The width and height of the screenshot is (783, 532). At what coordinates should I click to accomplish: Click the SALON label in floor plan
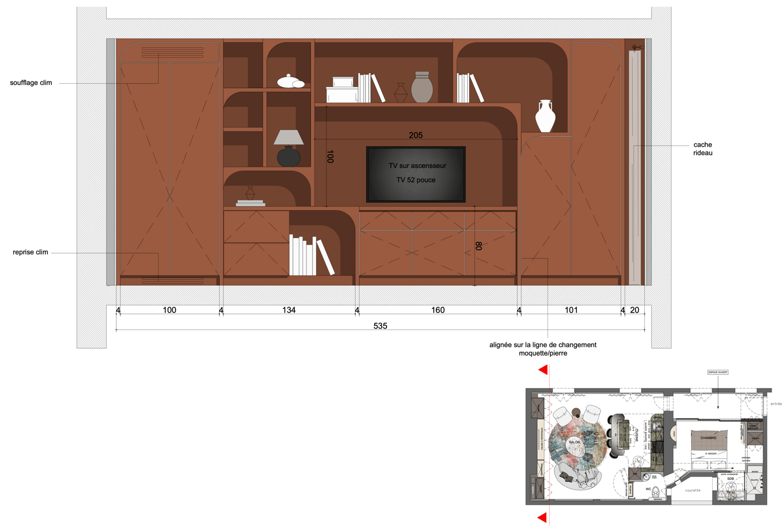(x=574, y=442)
